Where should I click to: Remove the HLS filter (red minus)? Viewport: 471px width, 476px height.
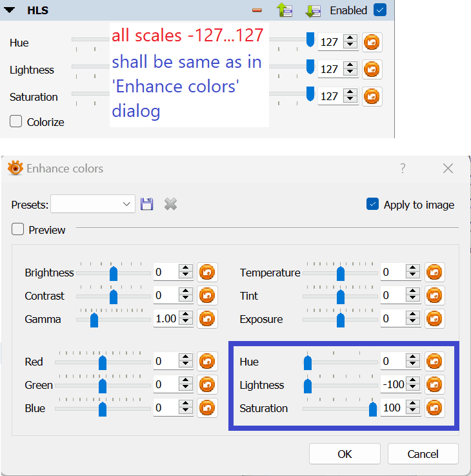pyautogui.click(x=257, y=10)
